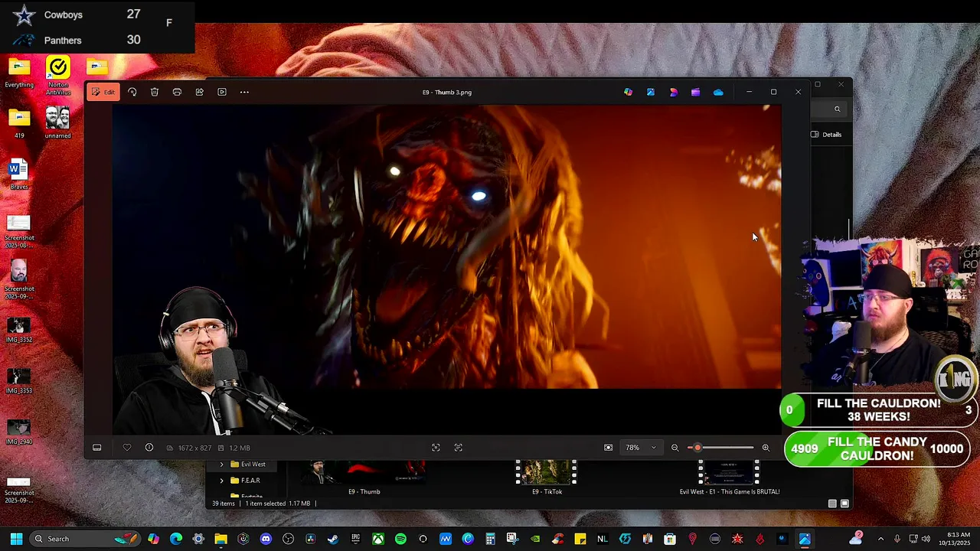Expand the F.E.A.R folder in File Explorer
Image resolution: width=980 pixels, height=551 pixels.
[x=222, y=481]
